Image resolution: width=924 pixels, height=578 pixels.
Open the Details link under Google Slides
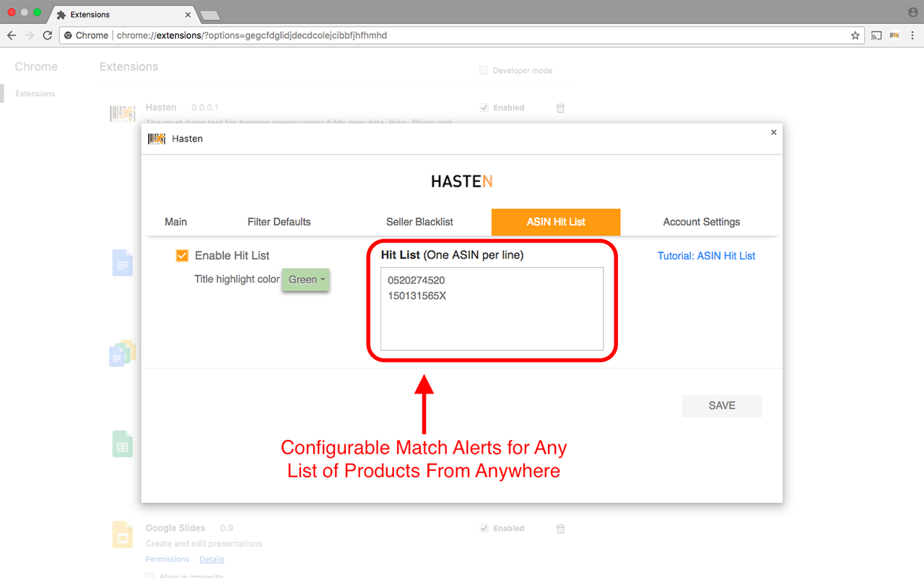click(212, 559)
